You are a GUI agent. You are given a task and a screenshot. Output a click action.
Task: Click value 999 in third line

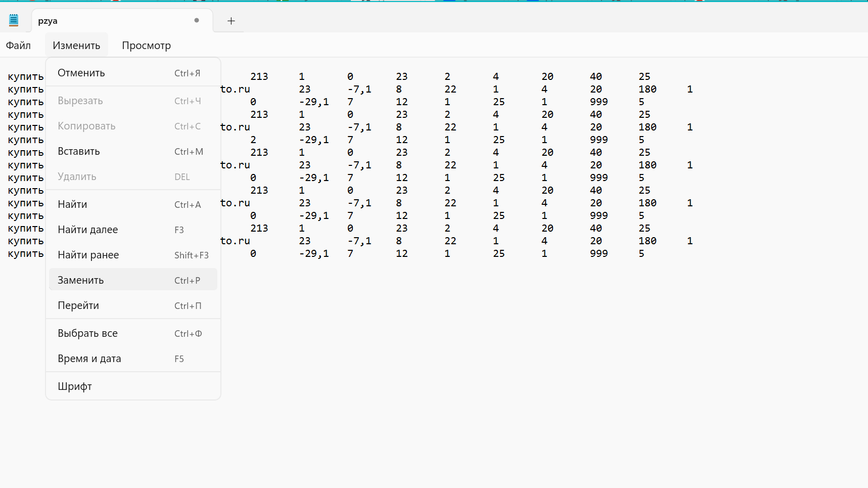599,102
